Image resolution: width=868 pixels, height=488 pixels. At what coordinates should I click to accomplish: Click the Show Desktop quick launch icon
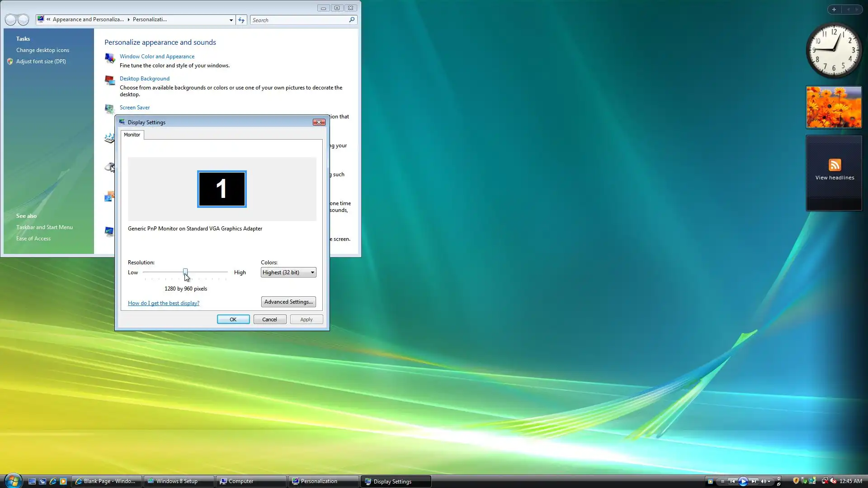(x=32, y=481)
